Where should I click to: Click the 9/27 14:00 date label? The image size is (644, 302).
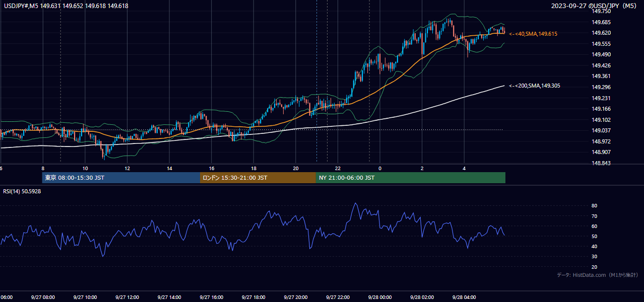[x=169, y=297]
